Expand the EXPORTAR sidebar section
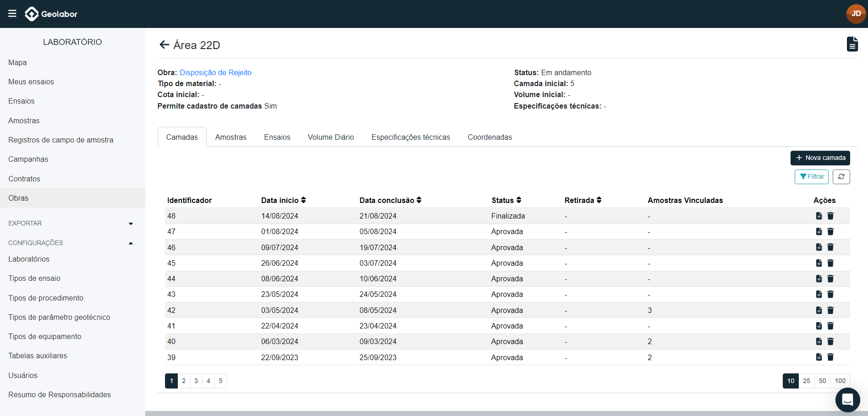The height and width of the screenshot is (416, 868). pos(131,224)
